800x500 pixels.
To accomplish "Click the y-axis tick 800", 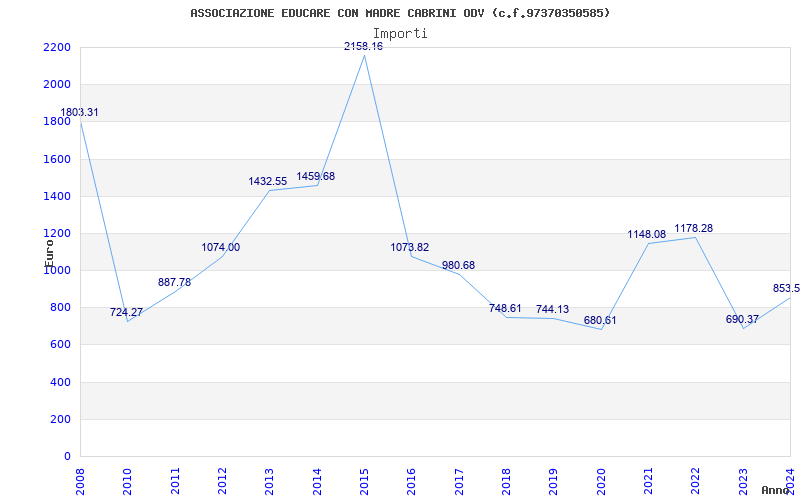I will pyautogui.click(x=61, y=308).
